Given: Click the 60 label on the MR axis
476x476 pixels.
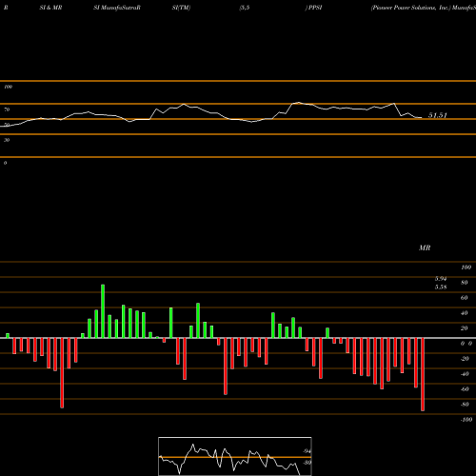Looking at the screenshot, I should [465, 298].
